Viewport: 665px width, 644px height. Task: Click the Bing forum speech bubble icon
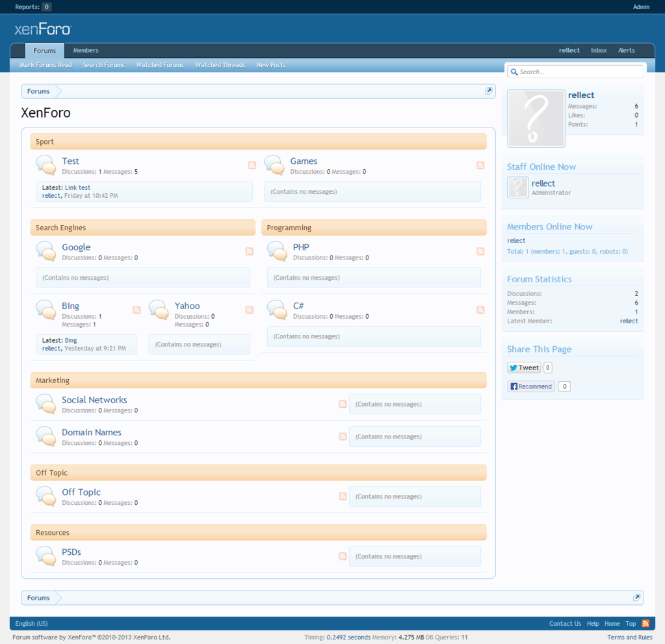[46, 310]
